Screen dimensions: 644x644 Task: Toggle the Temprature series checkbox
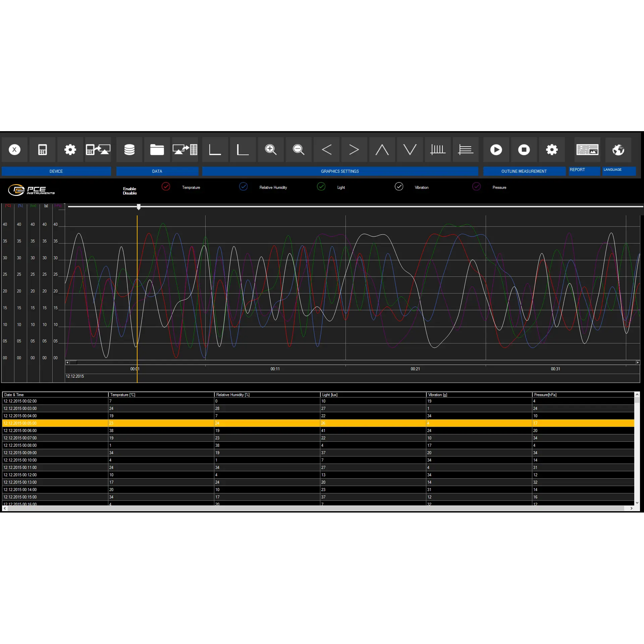[x=166, y=186]
